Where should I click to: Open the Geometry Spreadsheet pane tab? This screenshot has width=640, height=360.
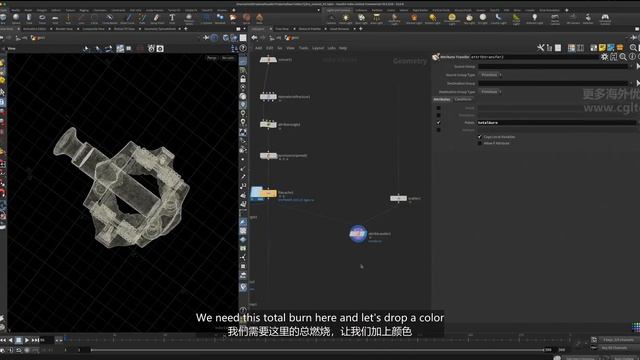160,29
